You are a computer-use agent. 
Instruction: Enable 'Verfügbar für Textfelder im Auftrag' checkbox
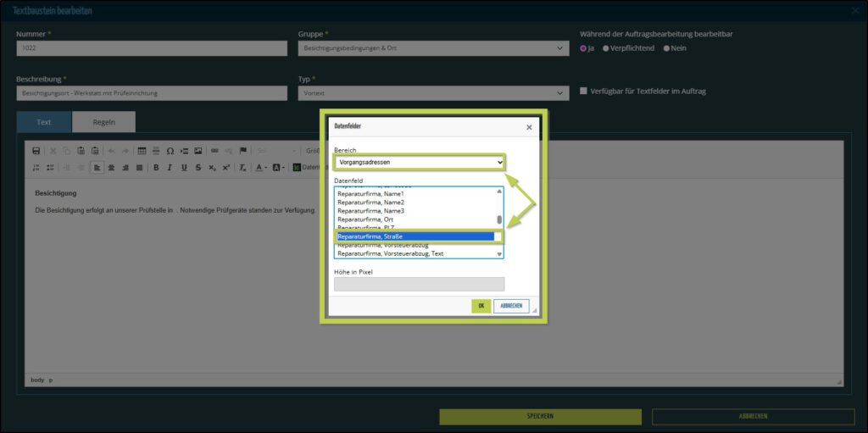pos(583,91)
